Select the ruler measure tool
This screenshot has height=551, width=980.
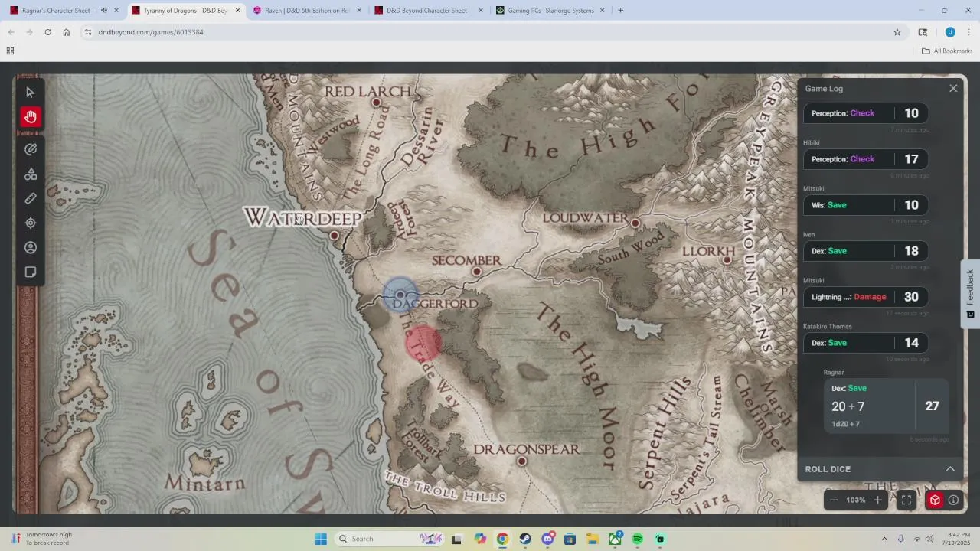click(31, 199)
